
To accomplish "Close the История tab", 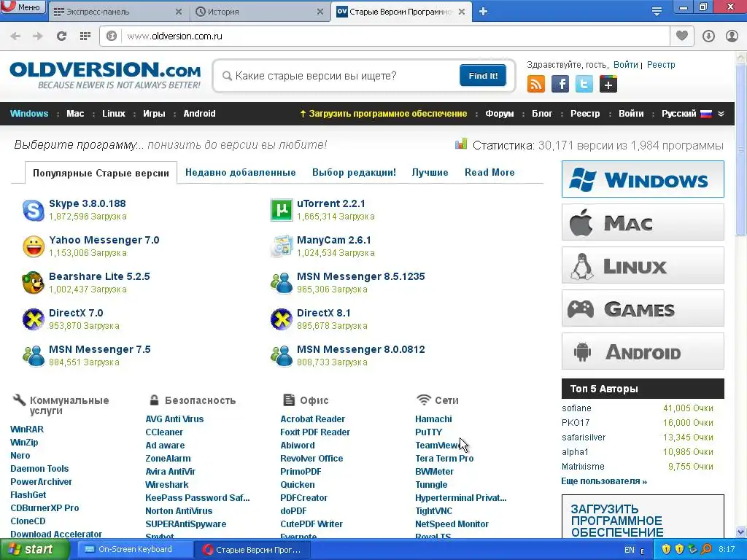I will [320, 12].
